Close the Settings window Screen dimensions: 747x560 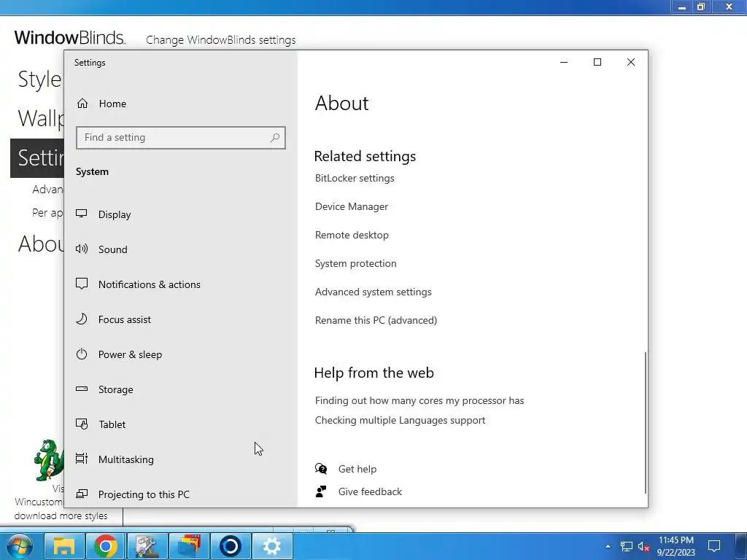point(631,63)
